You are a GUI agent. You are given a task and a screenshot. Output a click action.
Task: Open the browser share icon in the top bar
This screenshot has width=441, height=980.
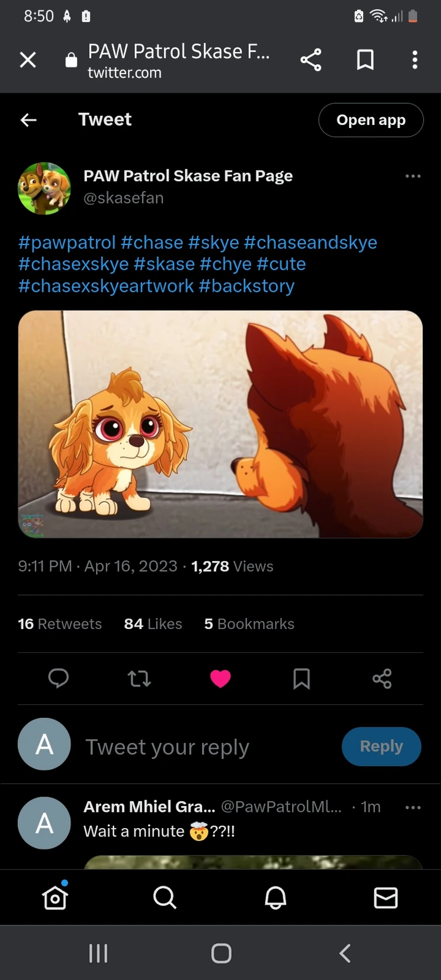(311, 60)
